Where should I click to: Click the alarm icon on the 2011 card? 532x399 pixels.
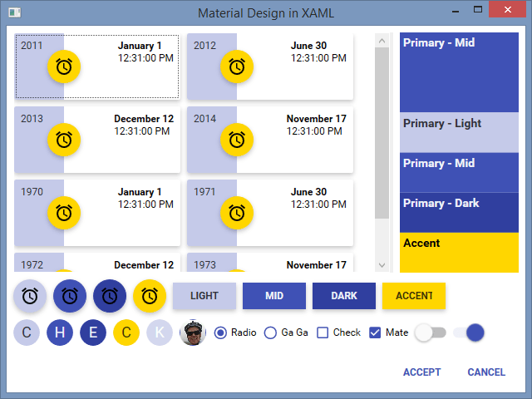[64, 66]
